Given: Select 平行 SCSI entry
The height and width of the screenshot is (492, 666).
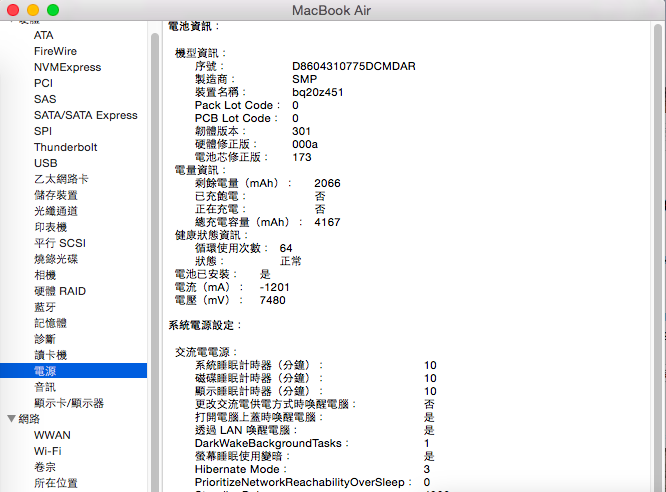Looking at the screenshot, I should coord(60,243).
